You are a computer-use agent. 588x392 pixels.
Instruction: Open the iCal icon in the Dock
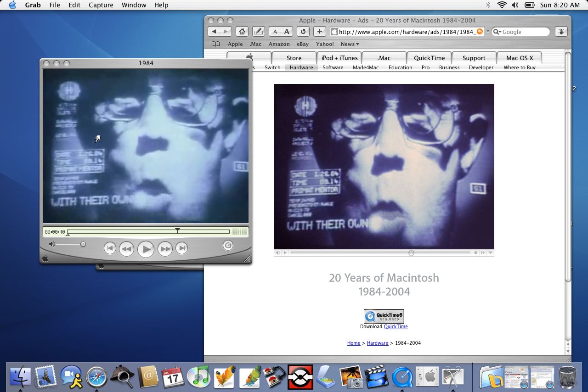[173, 377]
